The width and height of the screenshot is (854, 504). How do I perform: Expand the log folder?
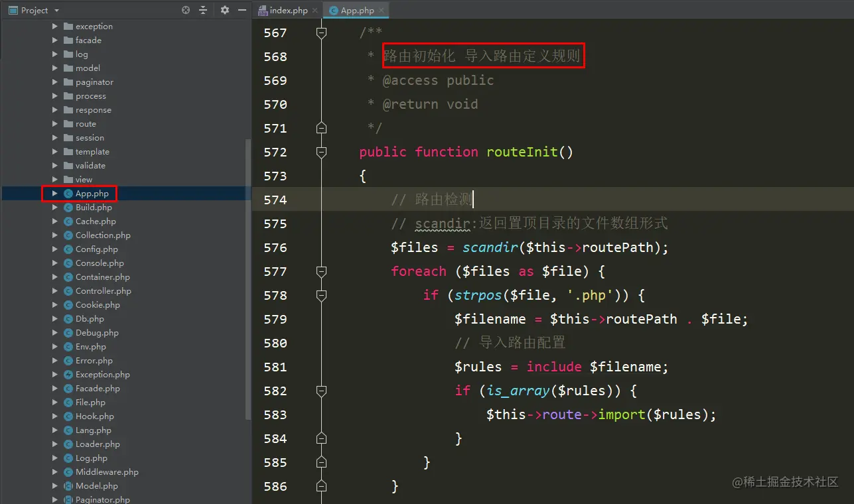[x=55, y=54]
